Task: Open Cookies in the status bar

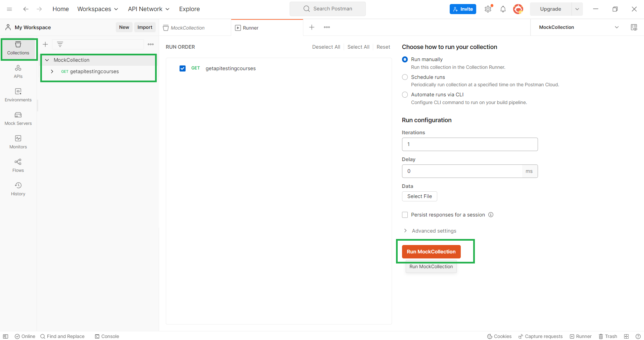Action: [x=499, y=336]
